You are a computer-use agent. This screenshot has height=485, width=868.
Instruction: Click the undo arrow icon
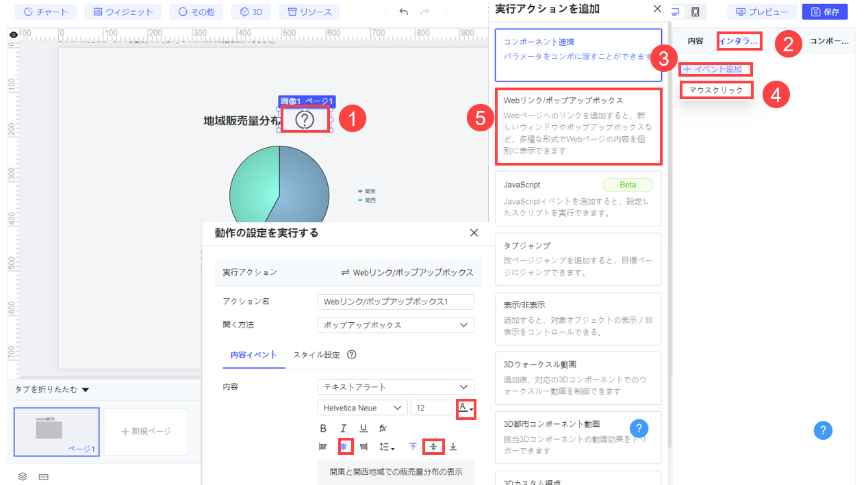(x=403, y=12)
